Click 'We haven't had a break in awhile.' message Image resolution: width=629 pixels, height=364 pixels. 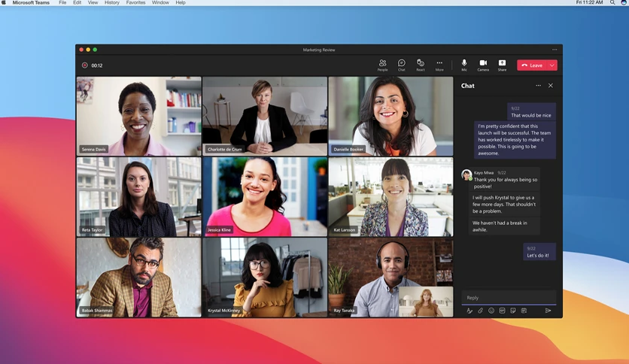(x=504, y=226)
